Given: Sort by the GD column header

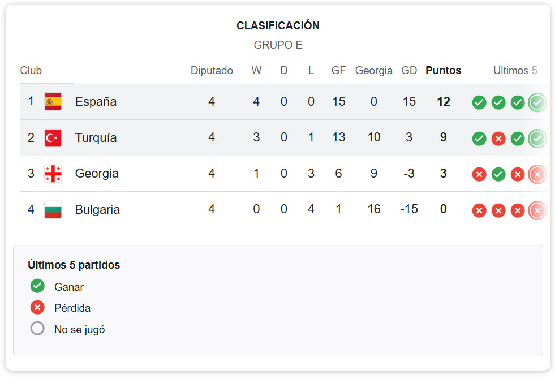Looking at the screenshot, I should (408, 70).
